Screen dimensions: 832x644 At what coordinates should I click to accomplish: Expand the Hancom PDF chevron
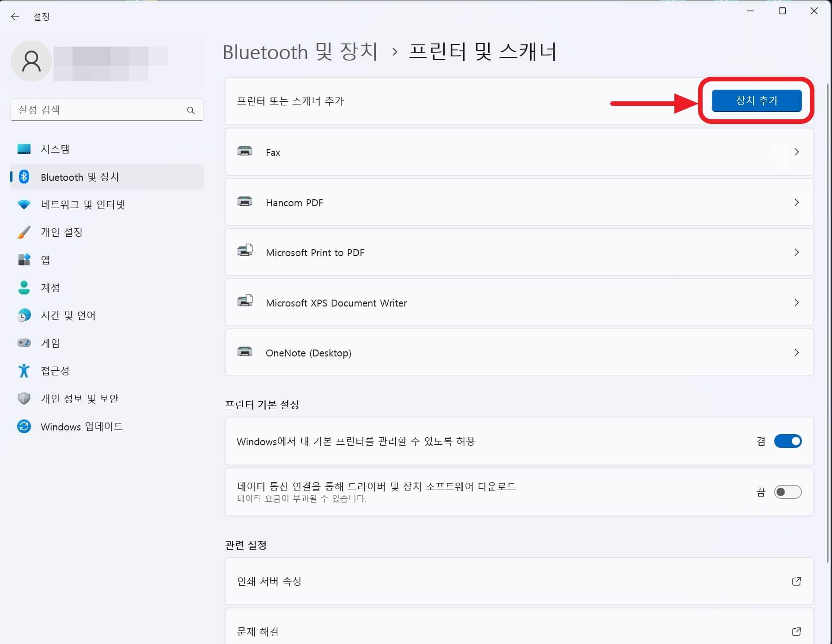[796, 202]
